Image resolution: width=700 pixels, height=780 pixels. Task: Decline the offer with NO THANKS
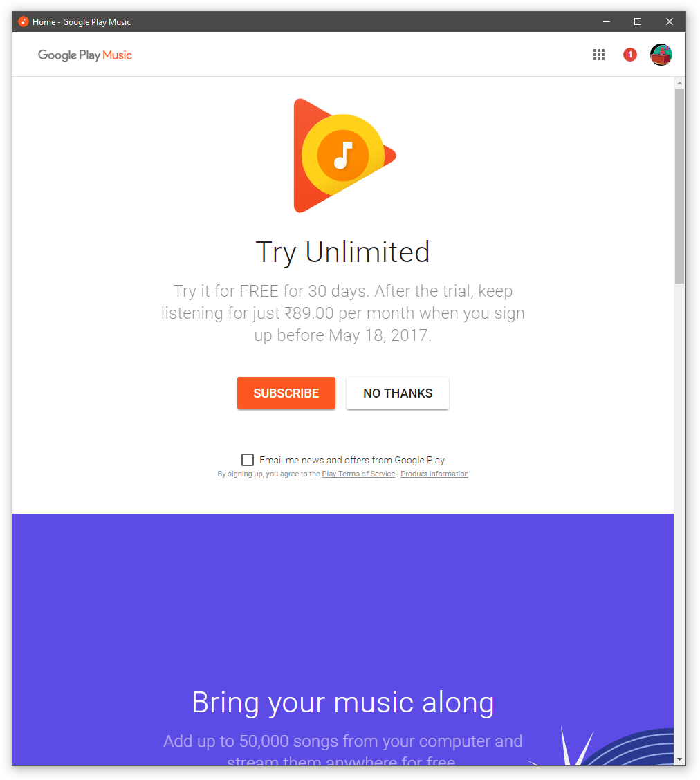[398, 393]
